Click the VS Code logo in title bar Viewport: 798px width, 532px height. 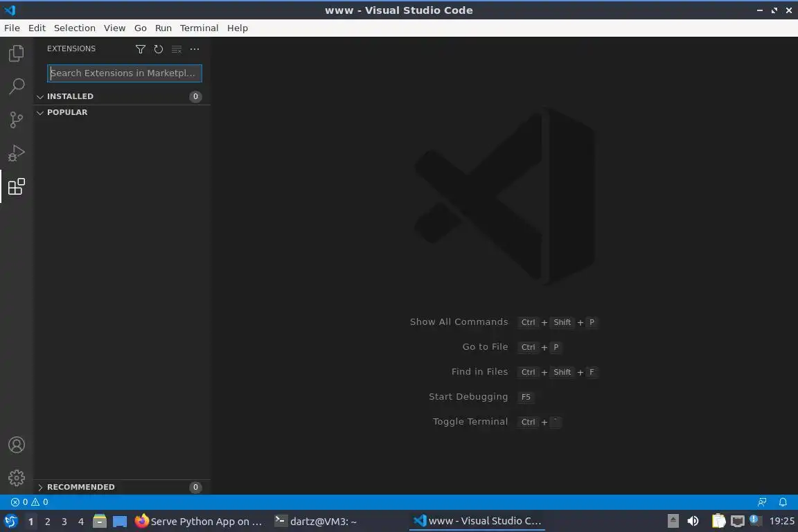[10, 10]
